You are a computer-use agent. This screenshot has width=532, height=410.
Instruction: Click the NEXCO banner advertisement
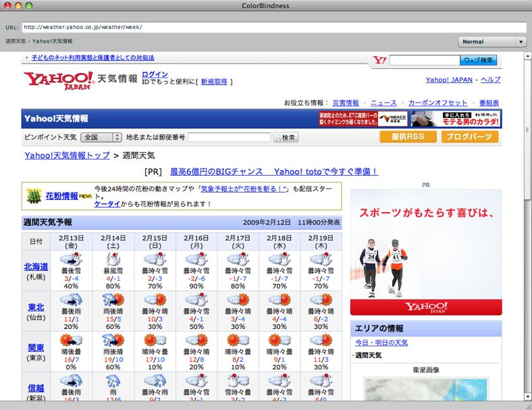[x=365, y=119]
